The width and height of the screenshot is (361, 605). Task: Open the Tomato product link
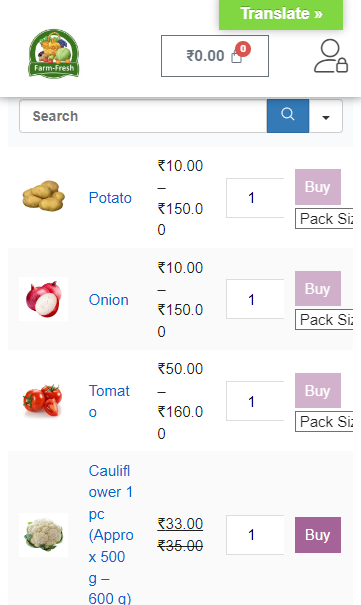click(109, 401)
